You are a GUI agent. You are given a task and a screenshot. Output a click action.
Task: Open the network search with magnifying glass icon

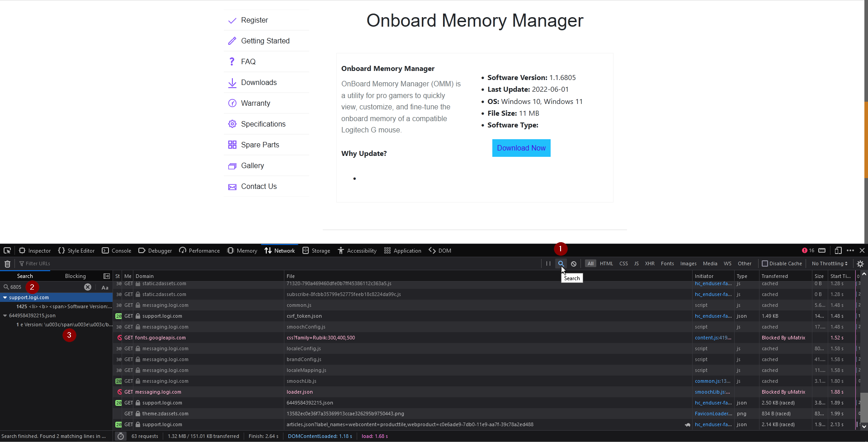561,263
